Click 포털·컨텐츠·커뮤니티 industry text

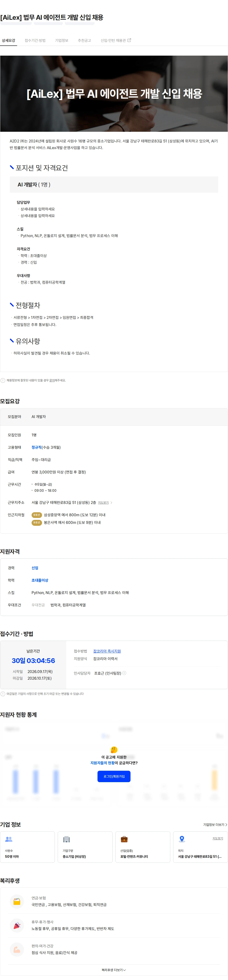tap(134, 856)
